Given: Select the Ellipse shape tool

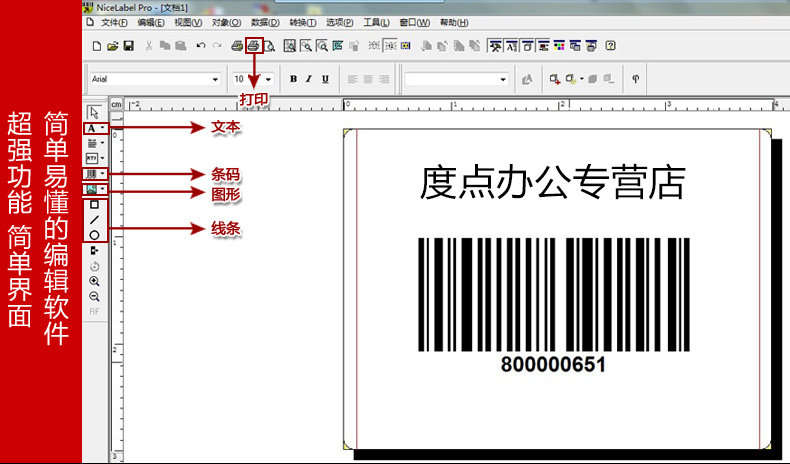Looking at the screenshot, I should click(94, 235).
